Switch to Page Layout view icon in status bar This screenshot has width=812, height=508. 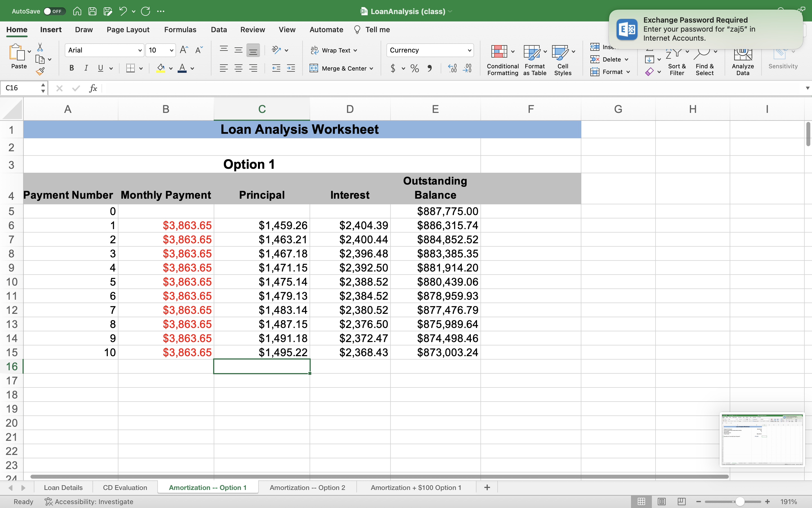(661, 502)
